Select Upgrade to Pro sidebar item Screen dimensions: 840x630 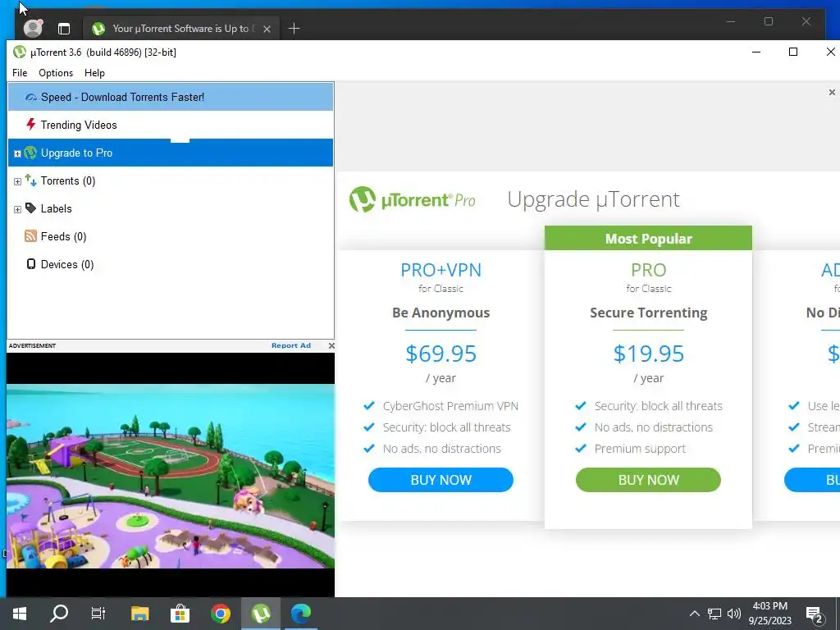[171, 153]
